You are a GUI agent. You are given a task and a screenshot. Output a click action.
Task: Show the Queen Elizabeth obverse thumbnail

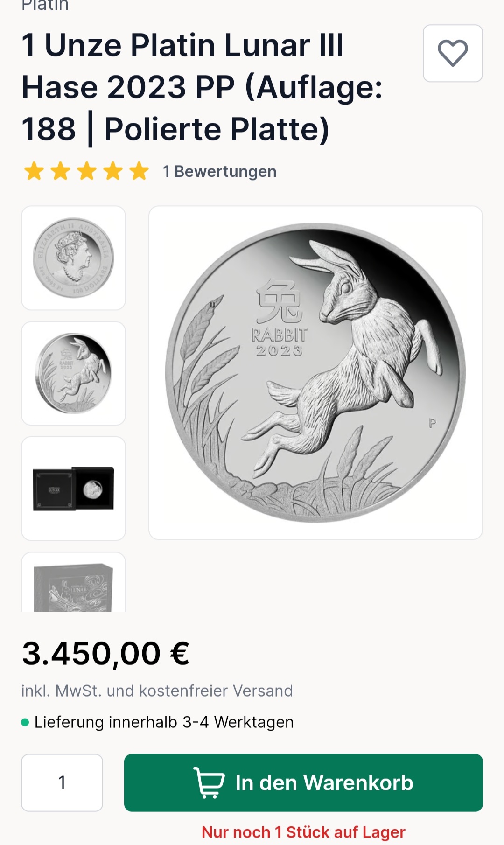(73, 258)
